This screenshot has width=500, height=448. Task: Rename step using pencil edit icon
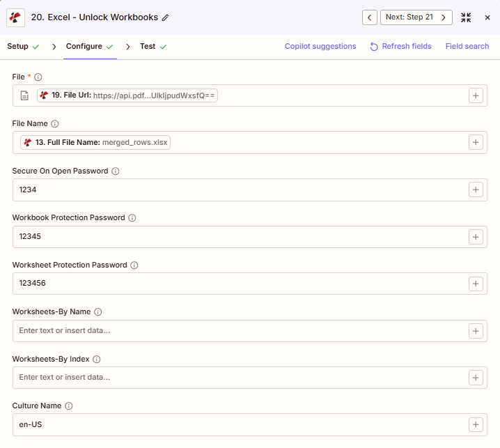165,17
